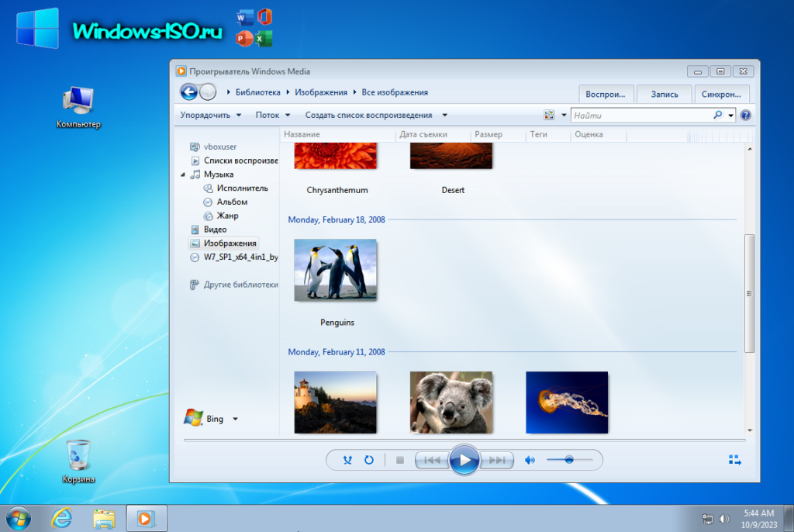Viewport: 794px width, 532px height.
Task: Select the Chrysanthemum image thumbnail
Action: pyautogui.click(x=335, y=156)
